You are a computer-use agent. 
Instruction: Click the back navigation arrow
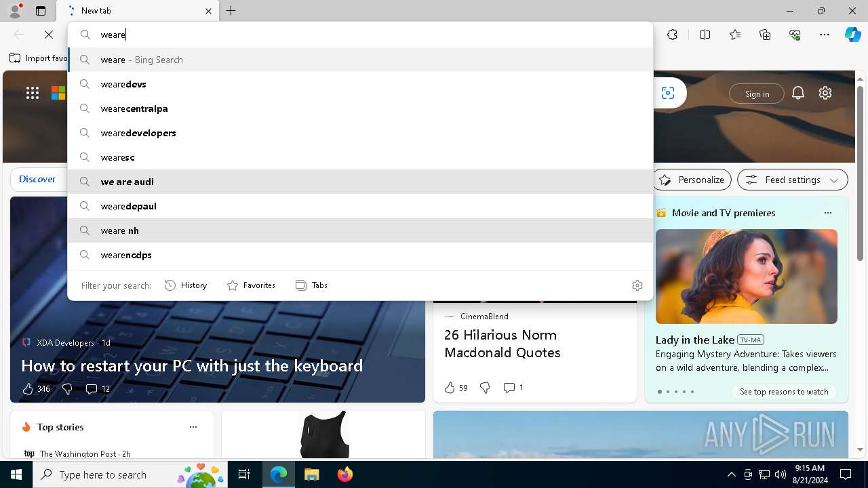click(19, 35)
